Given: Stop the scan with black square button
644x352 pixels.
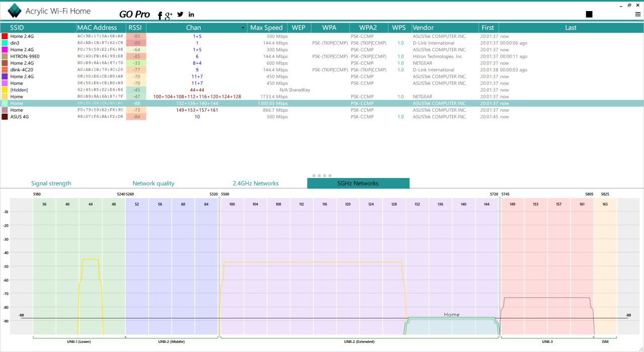Looking at the screenshot, I should [589, 14].
